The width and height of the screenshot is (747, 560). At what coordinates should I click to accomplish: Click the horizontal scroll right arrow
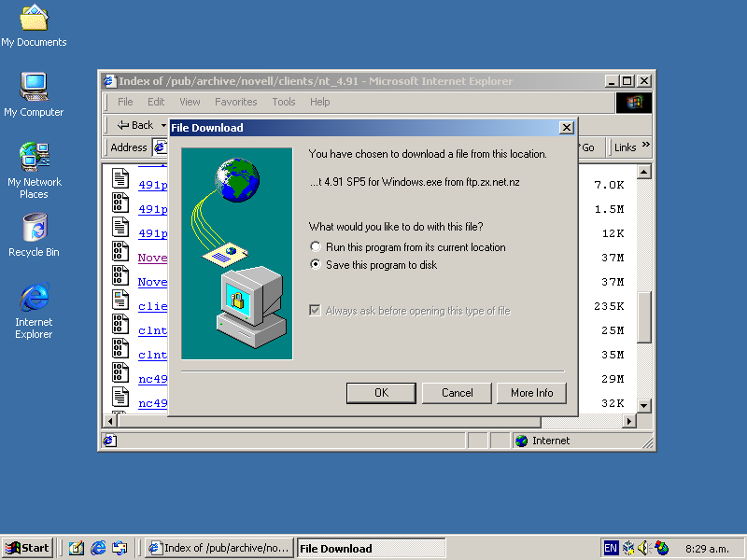[x=629, y=421]
